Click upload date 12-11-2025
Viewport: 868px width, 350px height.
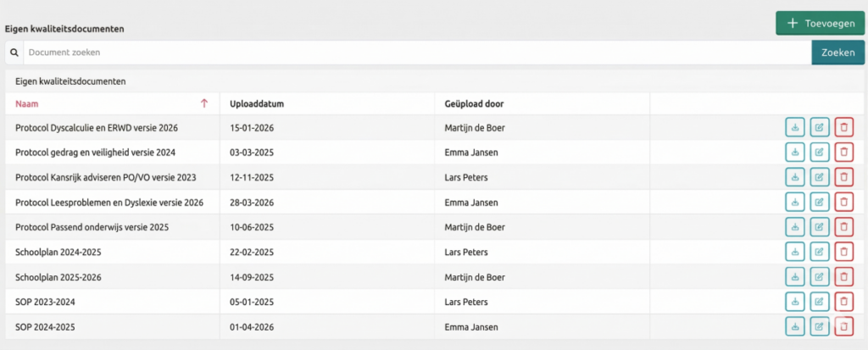[x=252, y=177]
